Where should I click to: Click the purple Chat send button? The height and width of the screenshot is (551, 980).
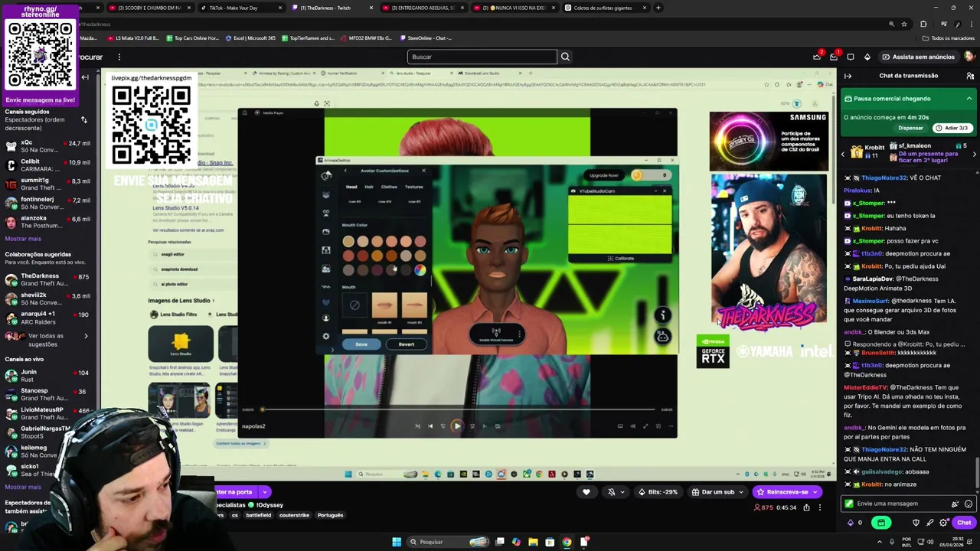point(964,523)
